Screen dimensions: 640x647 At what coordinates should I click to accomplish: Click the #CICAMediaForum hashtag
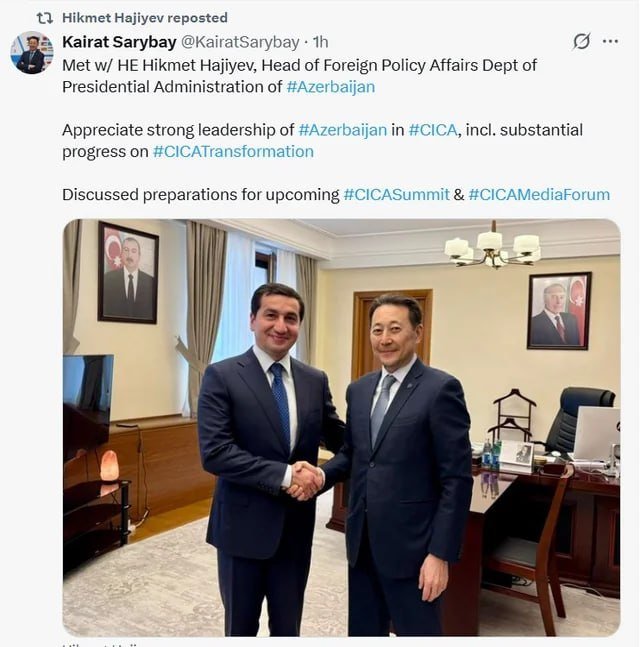pos(539,194)
